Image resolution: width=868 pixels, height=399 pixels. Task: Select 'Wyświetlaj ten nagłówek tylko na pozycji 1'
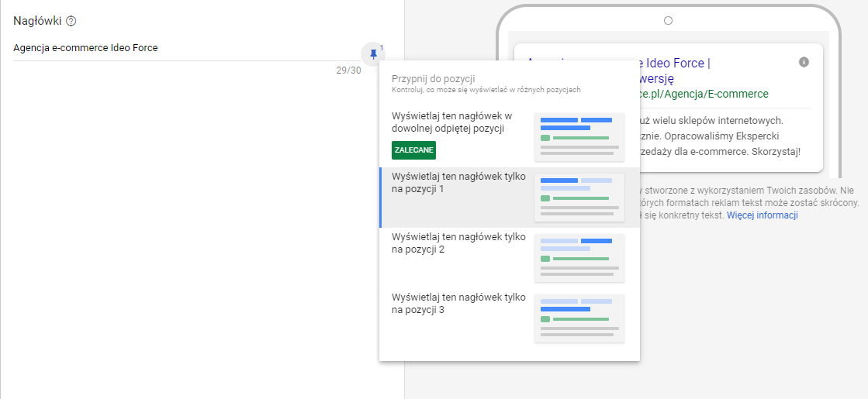click(x=510, y=198)
